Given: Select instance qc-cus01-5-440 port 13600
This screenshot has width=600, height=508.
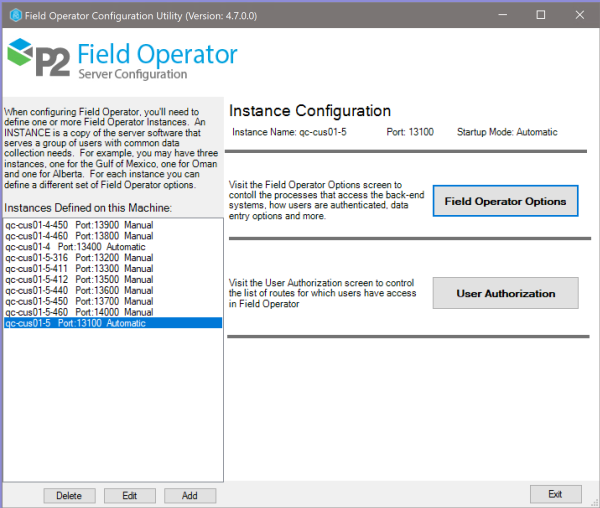Looking at the screenshot, I should (79, 290).
